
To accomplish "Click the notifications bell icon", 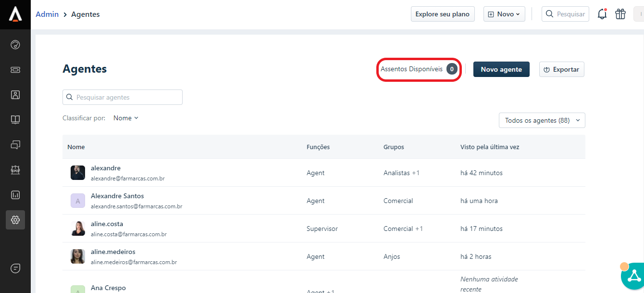I will [x=602, y=14].
